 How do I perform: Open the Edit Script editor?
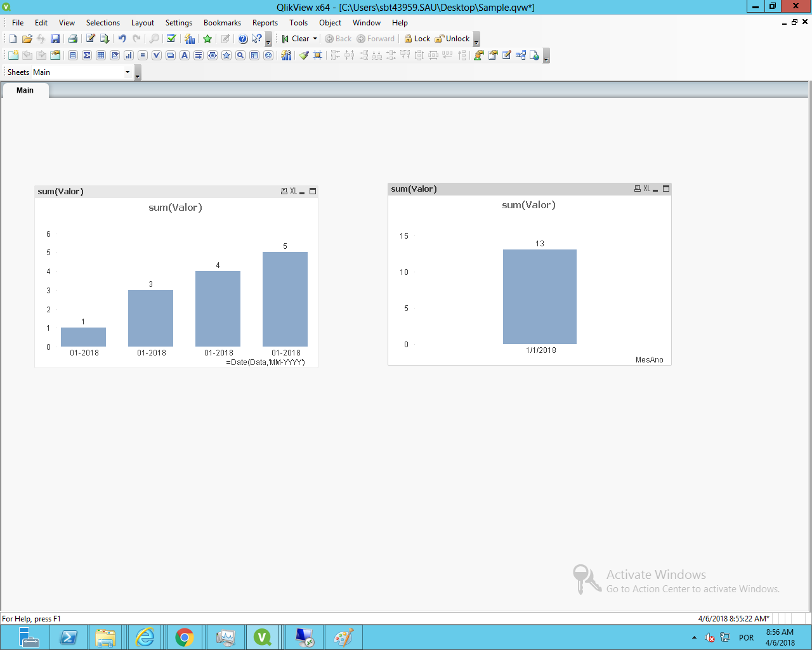point(91,39)
